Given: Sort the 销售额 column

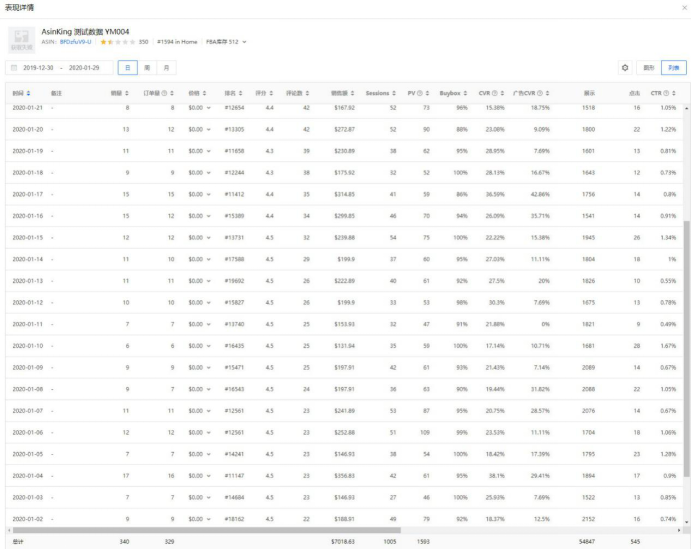Looking at the screenshot, I should [x=353, y=93].
